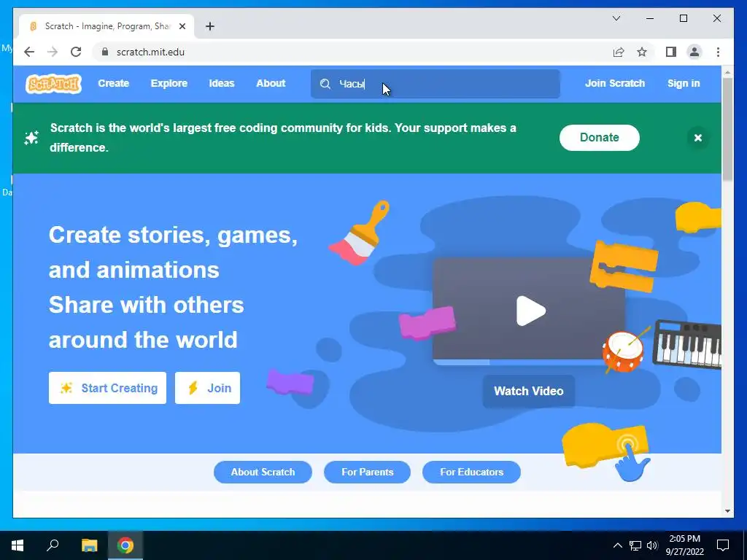Dismiss the green donation banner
747x560 pixels.
click(698, 138)
